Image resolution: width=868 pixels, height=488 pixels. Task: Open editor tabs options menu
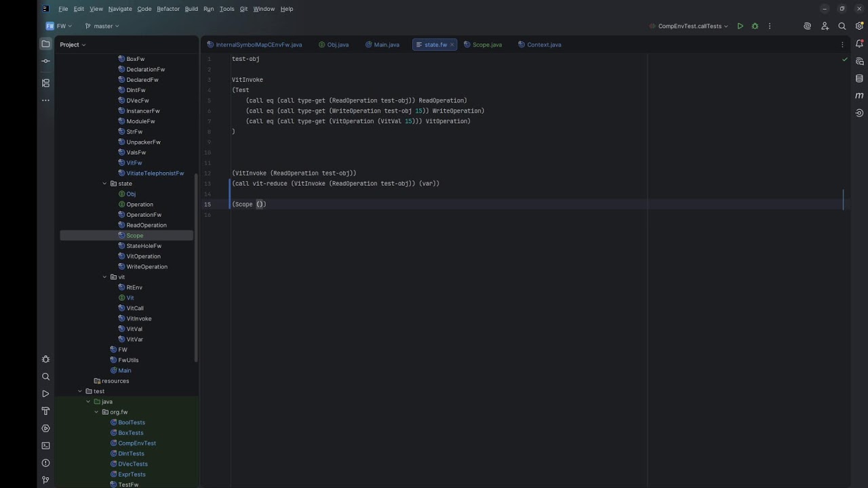tap(842, 45)
